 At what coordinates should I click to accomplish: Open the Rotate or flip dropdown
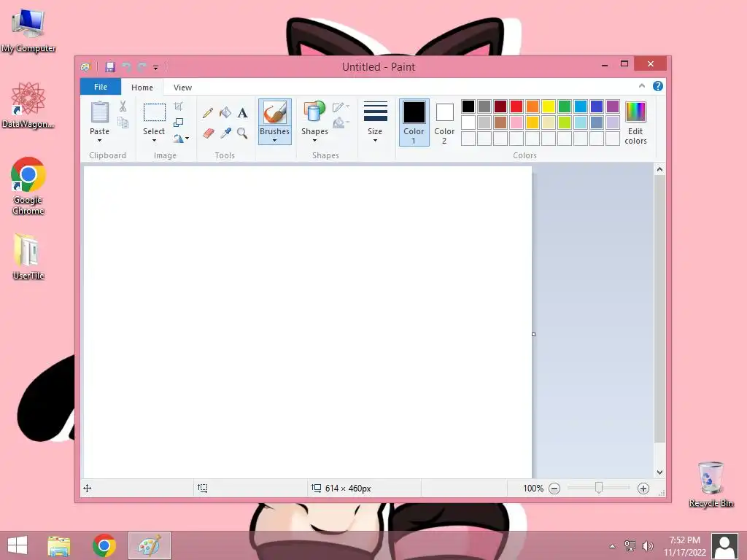181,139
